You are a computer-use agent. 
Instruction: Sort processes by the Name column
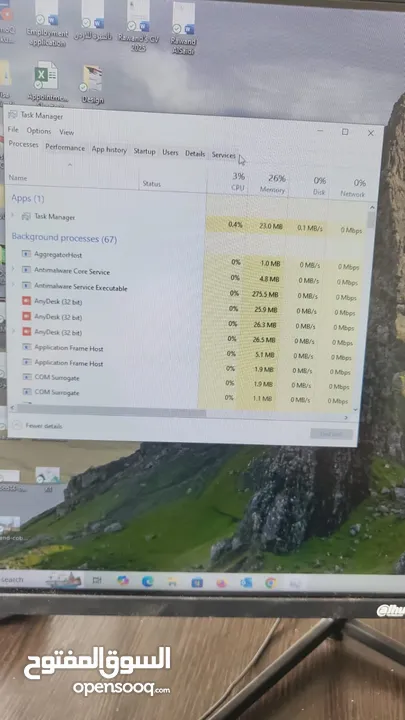tap(18, 178)
